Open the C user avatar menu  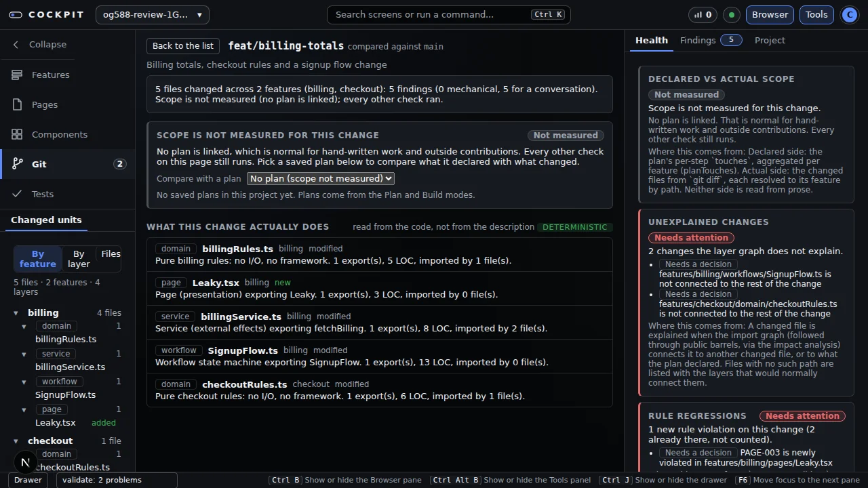coord(850,15)
